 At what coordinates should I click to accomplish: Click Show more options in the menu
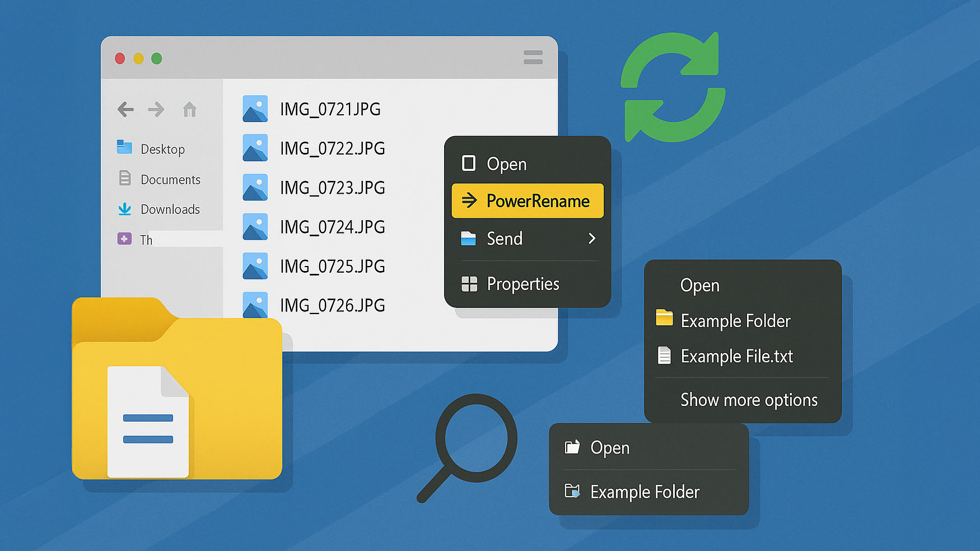point(749,400)
